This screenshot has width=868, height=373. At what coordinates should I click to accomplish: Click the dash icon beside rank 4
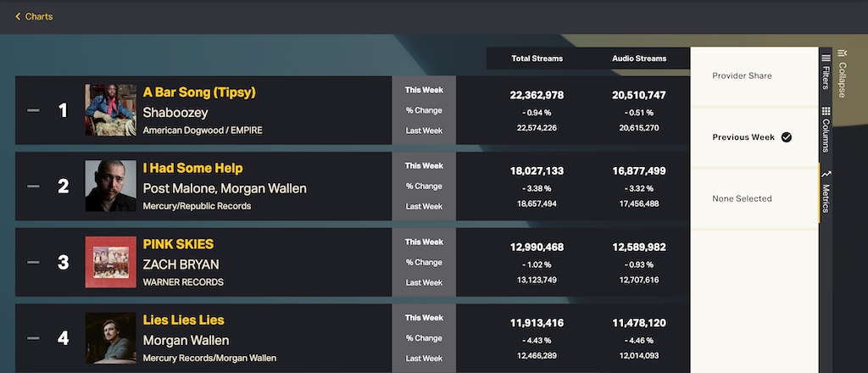[x=33, y=338]
